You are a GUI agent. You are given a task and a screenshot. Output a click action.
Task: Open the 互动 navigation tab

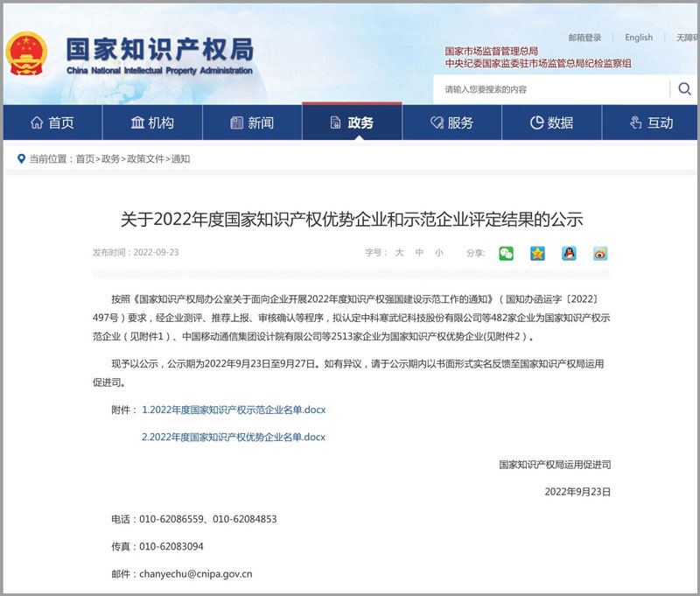(x=649, y=123)
